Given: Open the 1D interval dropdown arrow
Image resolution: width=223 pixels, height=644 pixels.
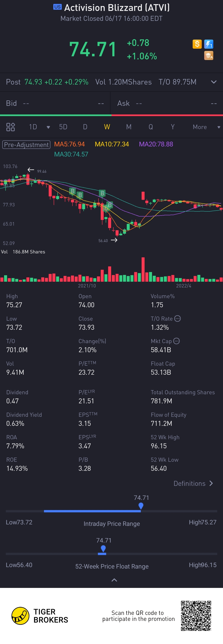Looking at the screenshot, I should [x=48, y=127].
